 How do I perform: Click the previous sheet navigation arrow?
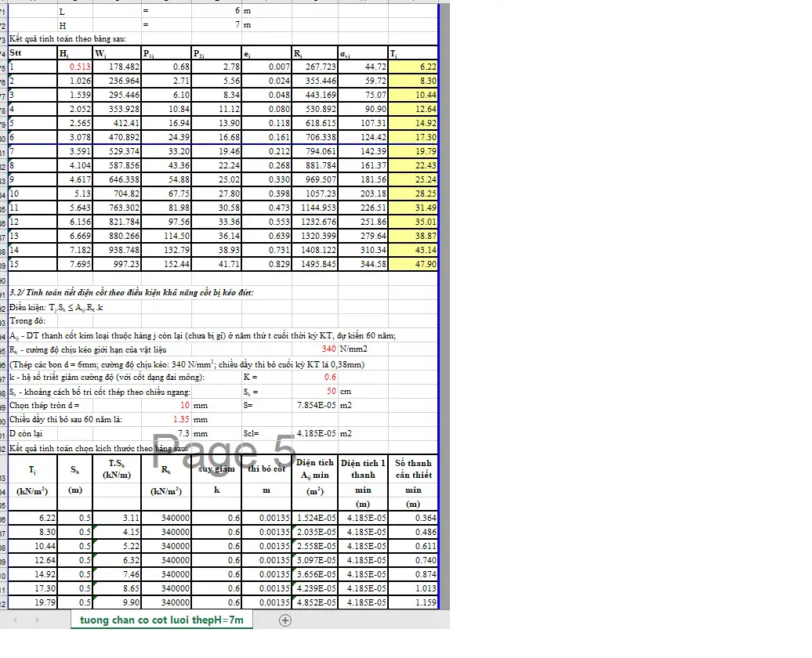tap(16, 620)
